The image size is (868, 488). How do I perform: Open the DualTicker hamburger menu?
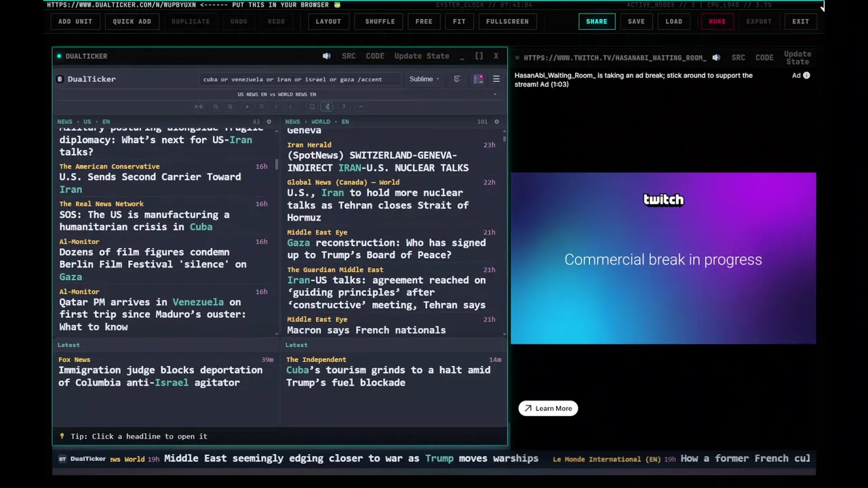pos(496,79)
